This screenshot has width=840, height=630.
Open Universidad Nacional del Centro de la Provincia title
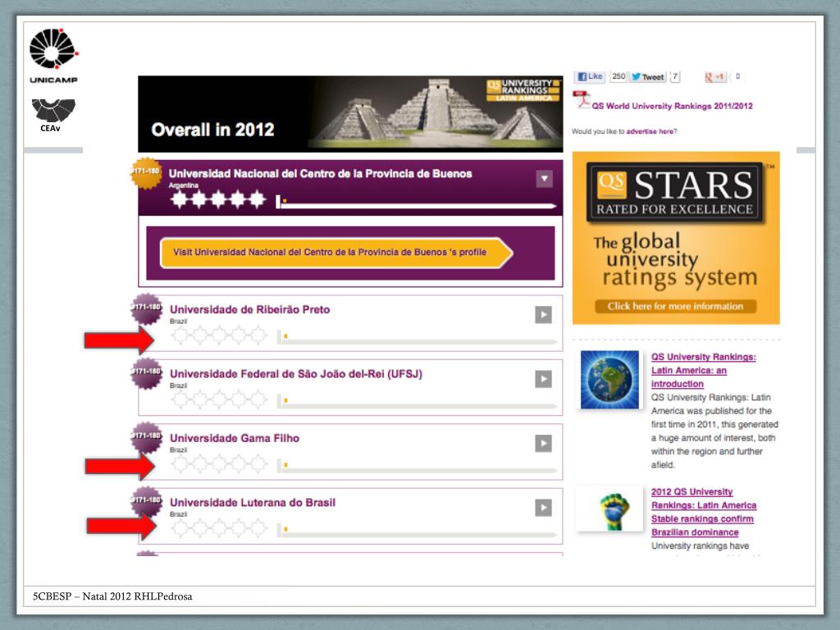coord(321,174)
